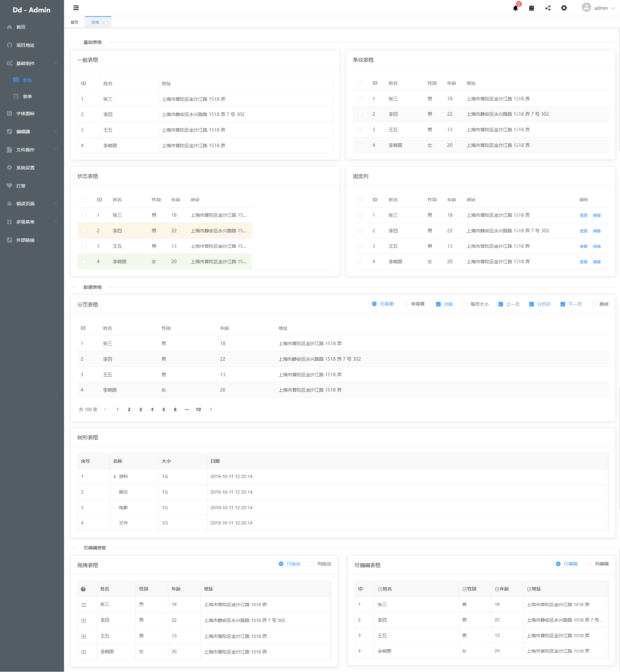Open the admin dropdown arrow

[613, 8]
